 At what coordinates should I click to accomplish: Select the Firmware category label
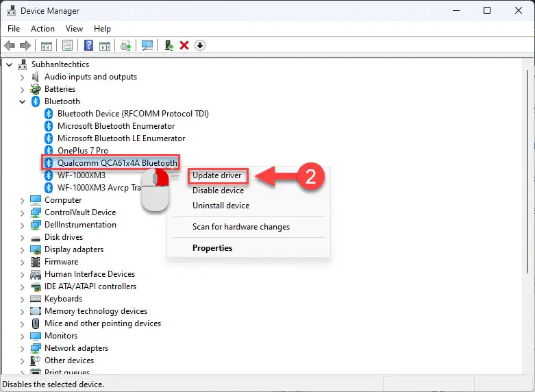pos(62,262)
